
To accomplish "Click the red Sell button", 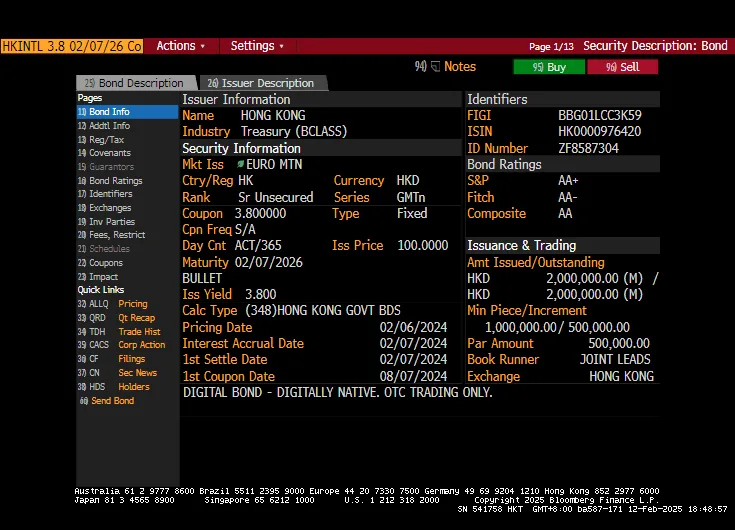I will tap(622, 67).
